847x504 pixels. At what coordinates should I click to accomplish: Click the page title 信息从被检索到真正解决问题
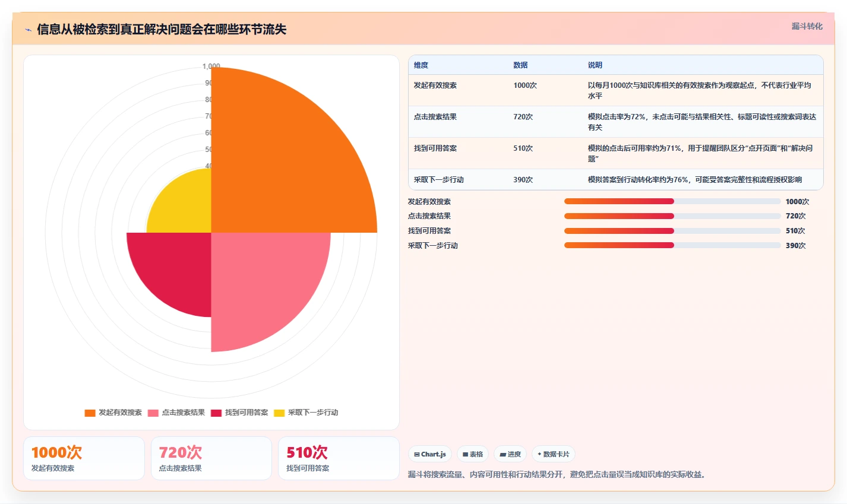pos(162,30)
